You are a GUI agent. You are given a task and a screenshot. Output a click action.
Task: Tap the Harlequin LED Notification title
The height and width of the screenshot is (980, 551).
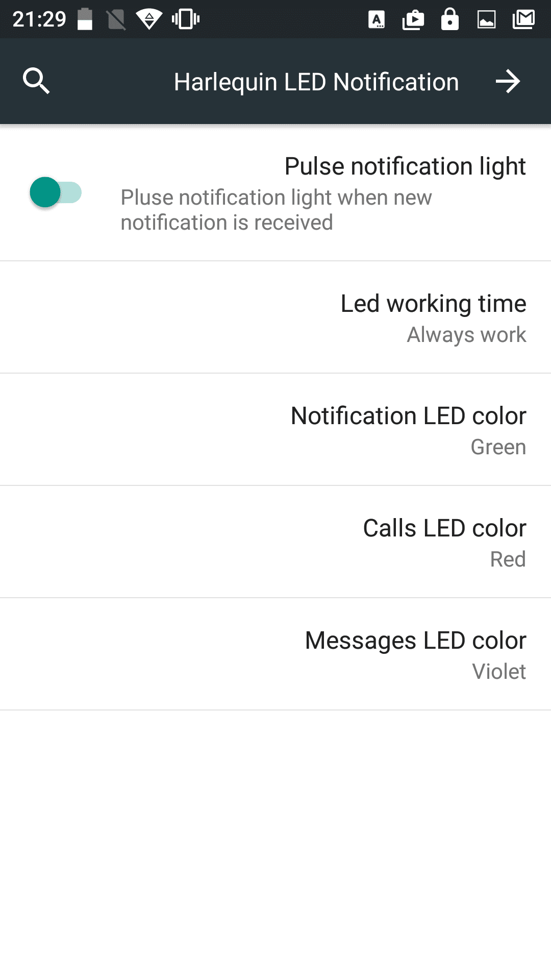click(x=316, y=82)
